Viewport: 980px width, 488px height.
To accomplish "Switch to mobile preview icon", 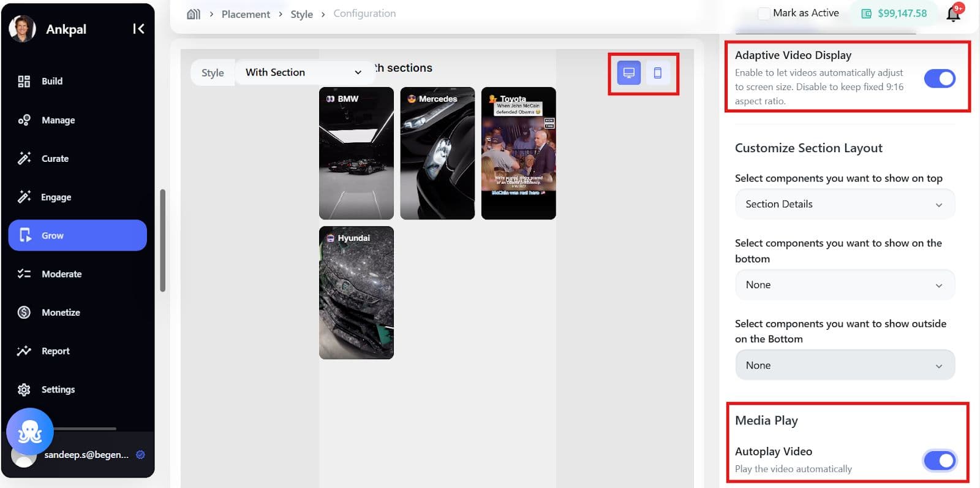I will 657,73.
